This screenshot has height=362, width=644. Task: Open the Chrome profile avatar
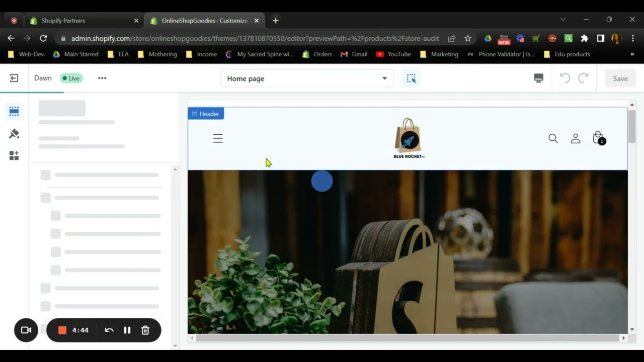point(616,38)
